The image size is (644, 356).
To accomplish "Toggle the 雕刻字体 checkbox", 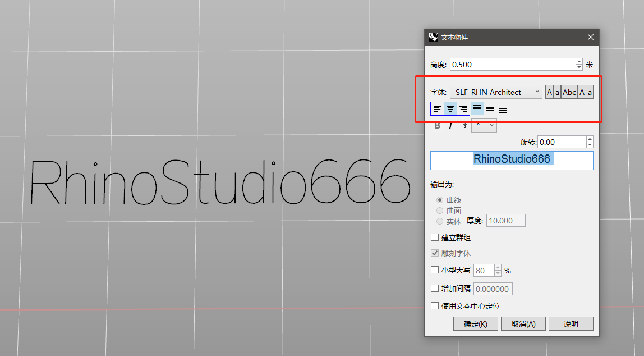I will point(435,253).
